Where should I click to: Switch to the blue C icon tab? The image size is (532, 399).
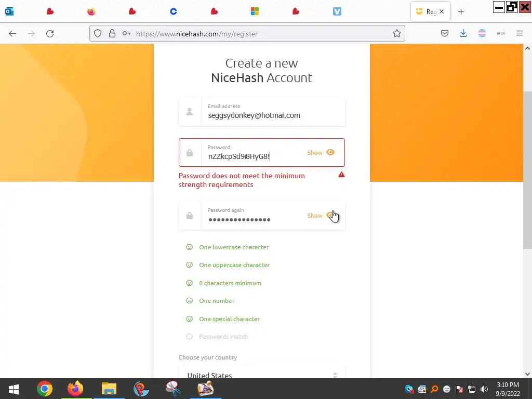(x=174, y=11)
